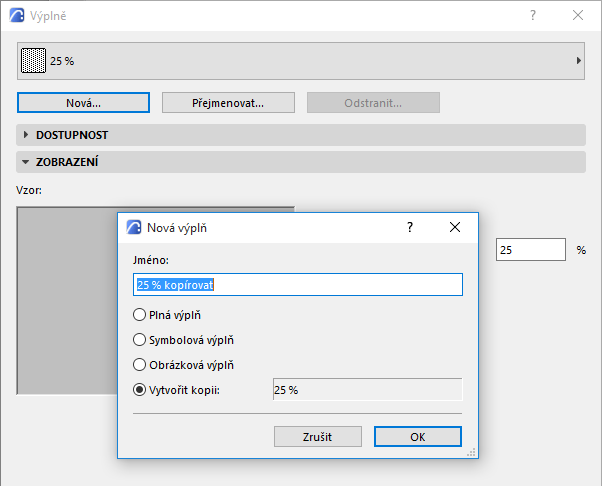Close the Nová výplň dialog
602x486 pixels.
[x=455, y=227]
